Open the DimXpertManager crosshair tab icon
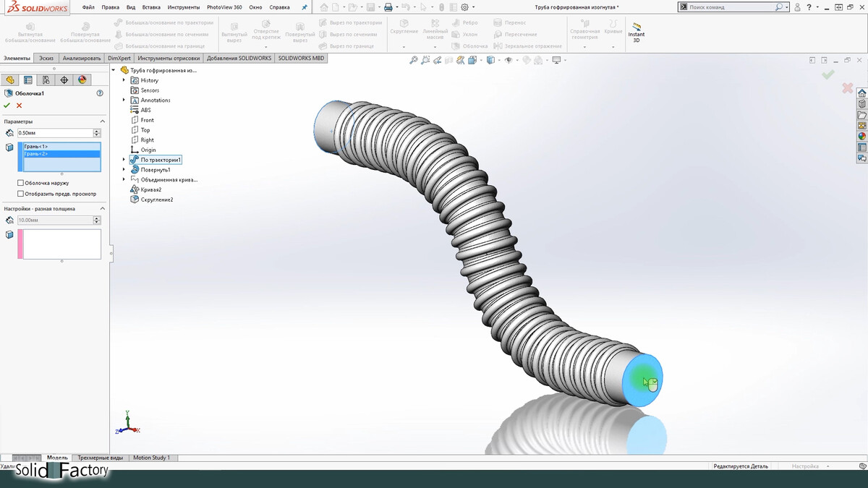The image size is (868, 488). click(64, 80)
